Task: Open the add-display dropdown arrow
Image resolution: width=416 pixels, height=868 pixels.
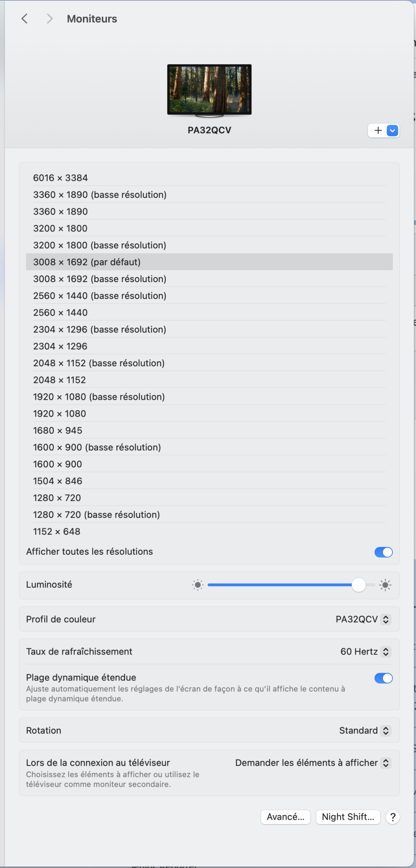Action: pos(393,131)
